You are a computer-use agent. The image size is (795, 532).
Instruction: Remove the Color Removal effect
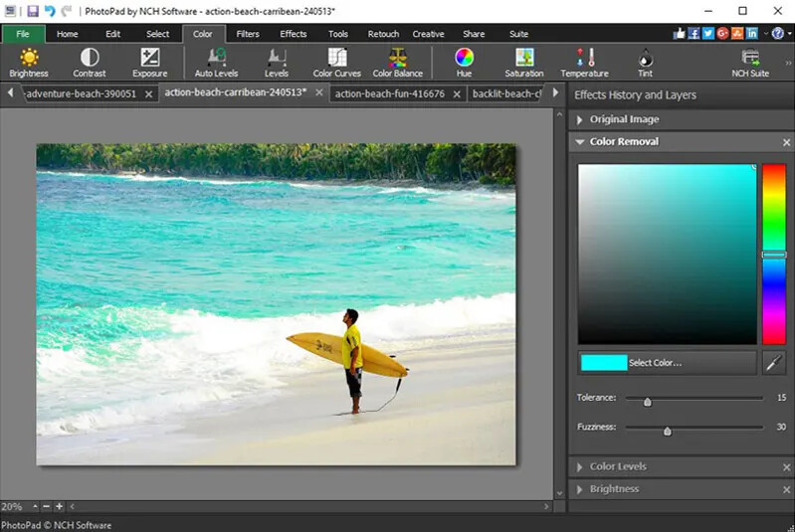(786, 142)
